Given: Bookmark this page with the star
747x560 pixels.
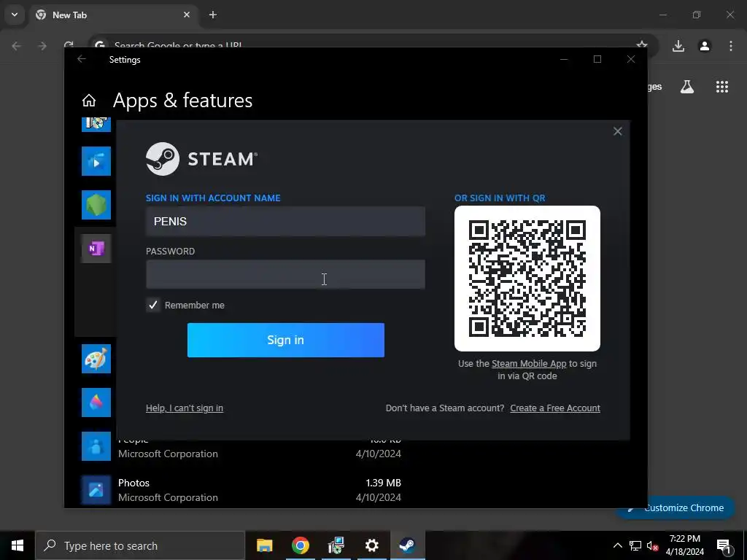Looking at the screenshot, I should coord(642,45).
